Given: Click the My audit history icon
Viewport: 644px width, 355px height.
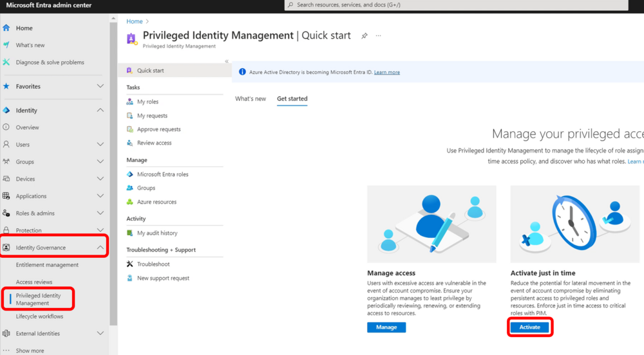Looking at the screenshot, I should [x=130, y=233].
